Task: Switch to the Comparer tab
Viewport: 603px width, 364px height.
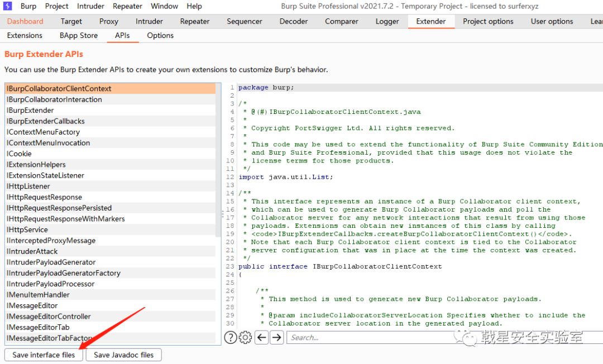Action: (x=342, y=22)
